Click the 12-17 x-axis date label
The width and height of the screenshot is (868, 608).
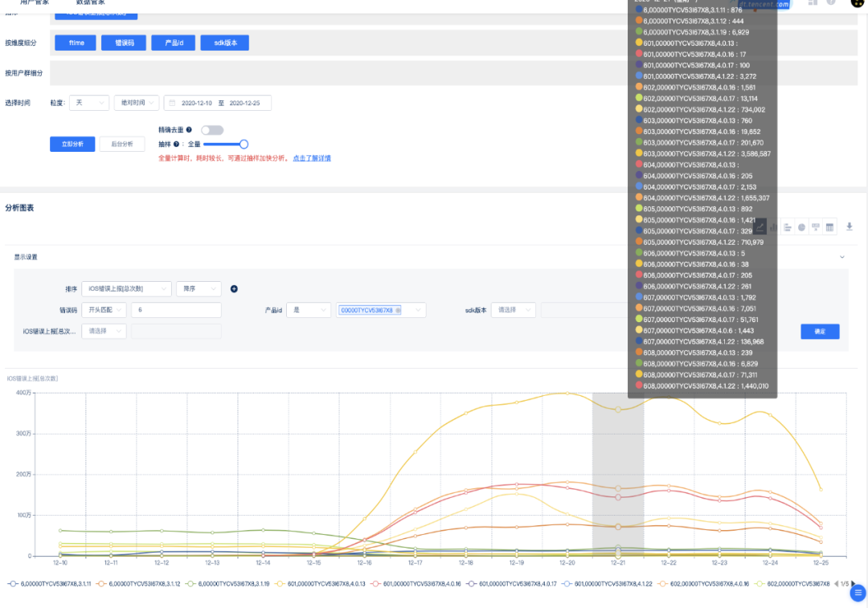[416, 563]
